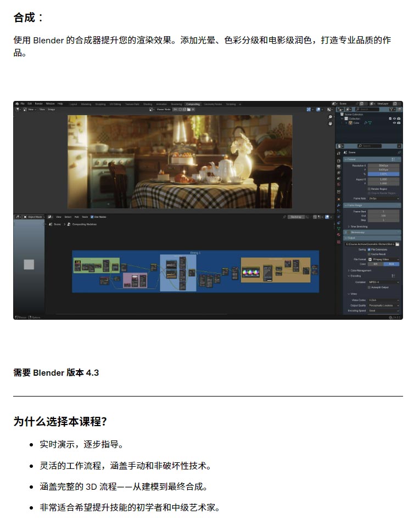Click the folder icon beside output path
This screenshot has height=532, width=414.
point(397,244)
